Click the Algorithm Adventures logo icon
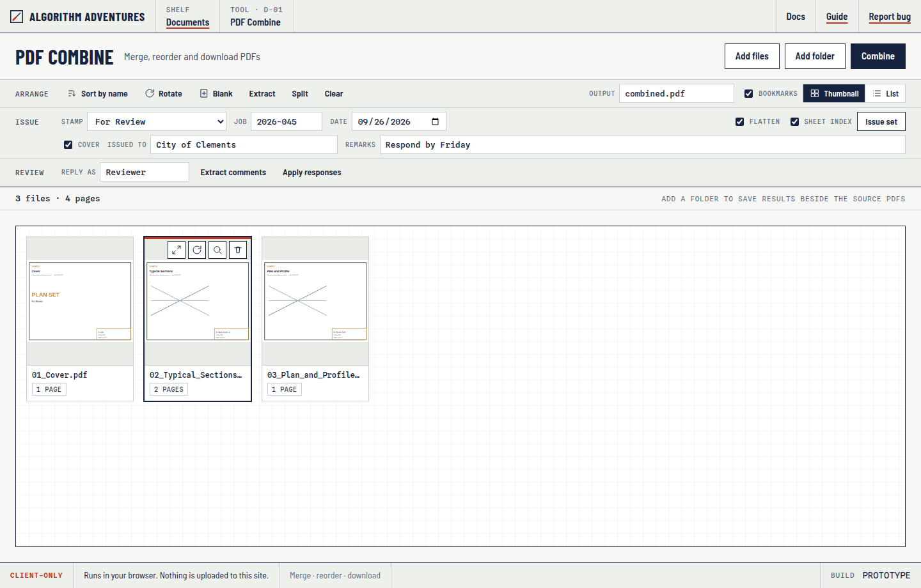Image resolution: width=921 pixels, height=588 pixels. click(17, 17)
